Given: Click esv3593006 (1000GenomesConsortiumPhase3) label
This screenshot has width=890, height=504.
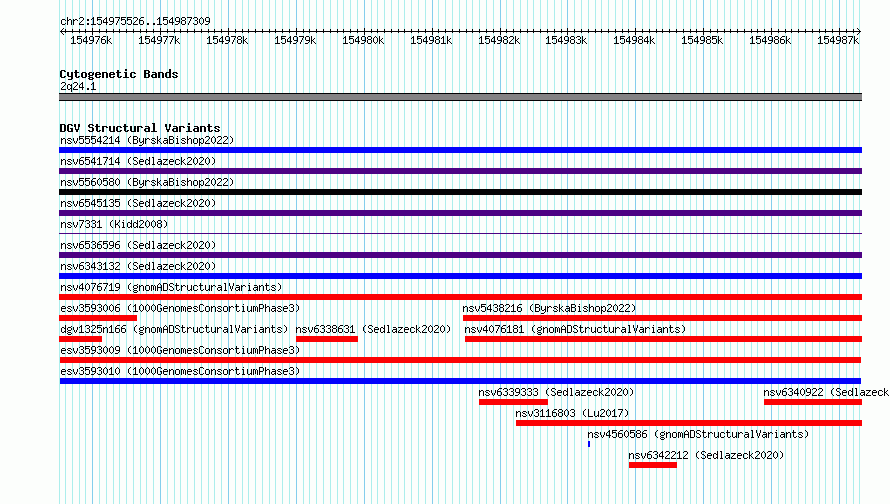Looking at the screenshot, I should tap(180, 308).
